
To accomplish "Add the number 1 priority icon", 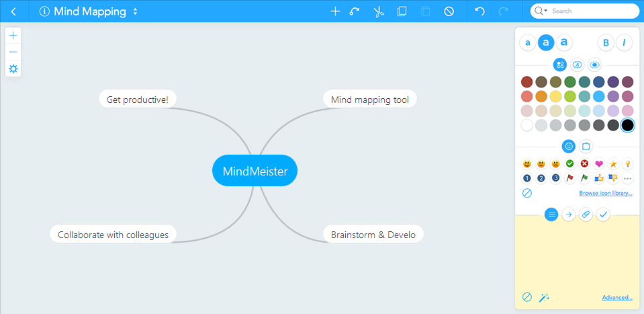I will pos(527,178).
